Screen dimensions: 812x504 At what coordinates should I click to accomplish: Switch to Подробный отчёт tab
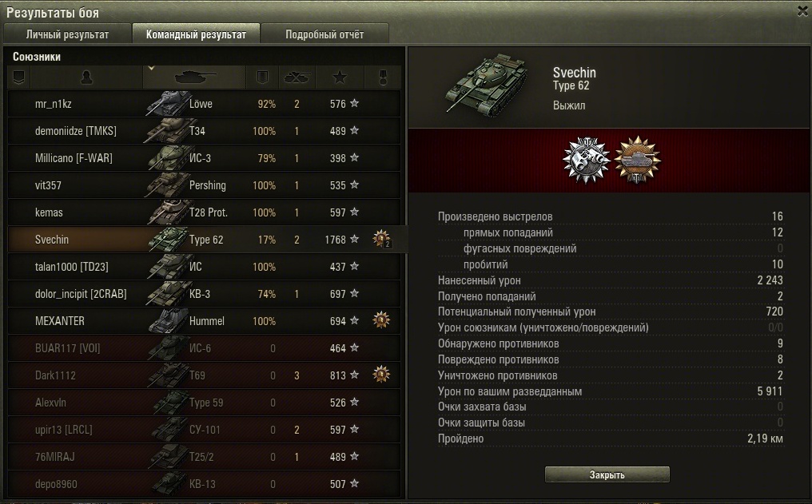click(x=324, y=34)
